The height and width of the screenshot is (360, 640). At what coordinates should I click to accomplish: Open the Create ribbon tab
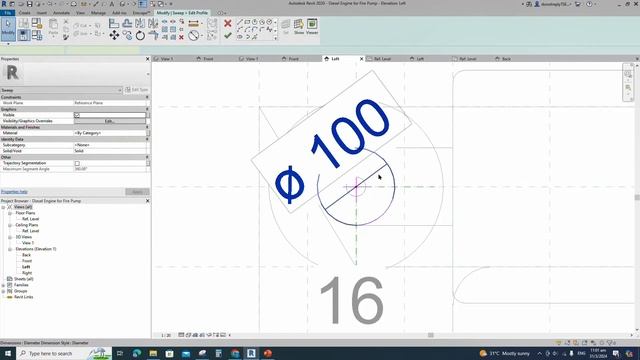pyautogui.click(x=24, y=13)
